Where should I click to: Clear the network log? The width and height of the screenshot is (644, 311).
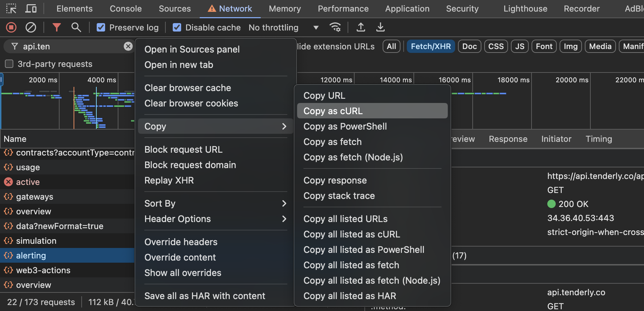[x=31, y=27]
